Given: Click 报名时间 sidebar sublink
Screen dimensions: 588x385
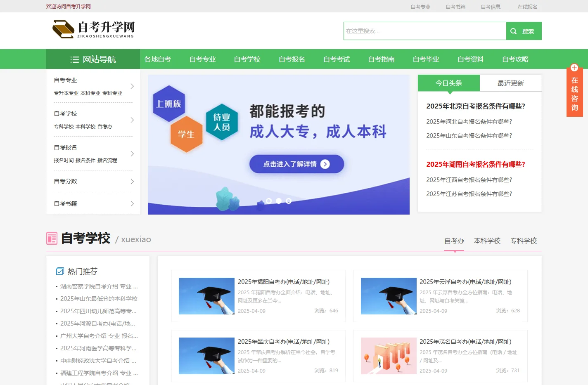Looking at the screenshot, I should coord(64,161).
